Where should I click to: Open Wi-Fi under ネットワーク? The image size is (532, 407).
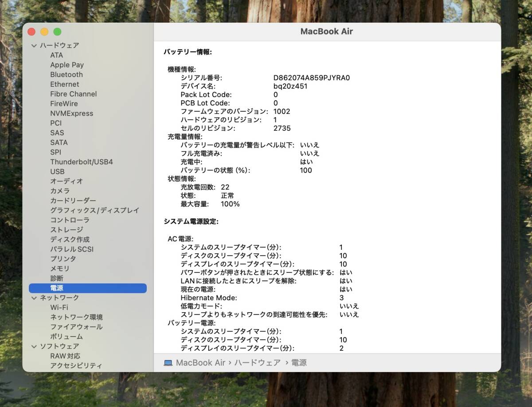tap(59, 307)
